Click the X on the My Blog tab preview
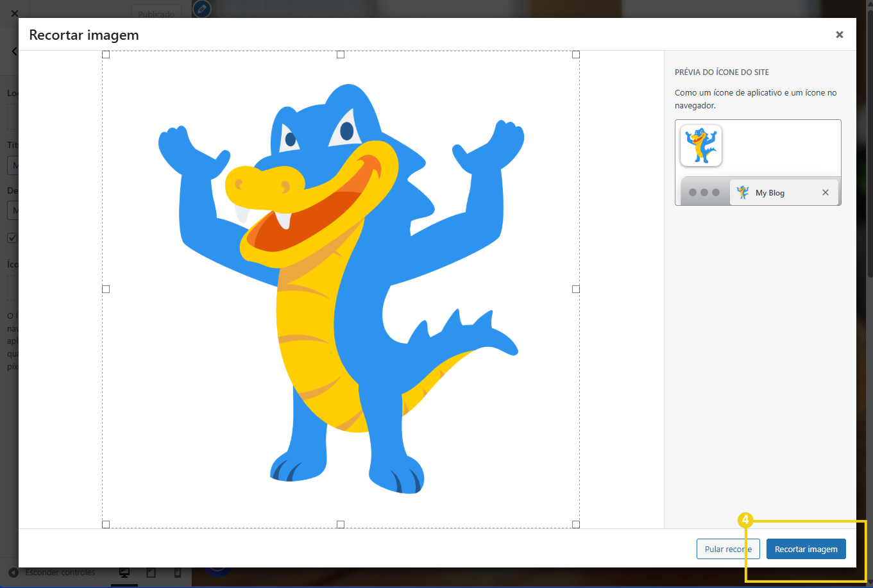 click(826, 192)
